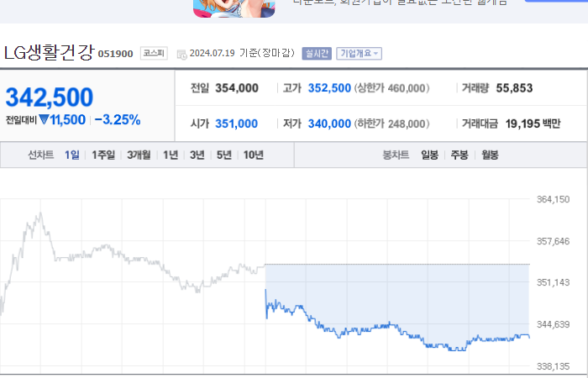The width and height of the screenshot is (588, 378).
Task: Click the -3.25% change rate
Action: (118, 120)
